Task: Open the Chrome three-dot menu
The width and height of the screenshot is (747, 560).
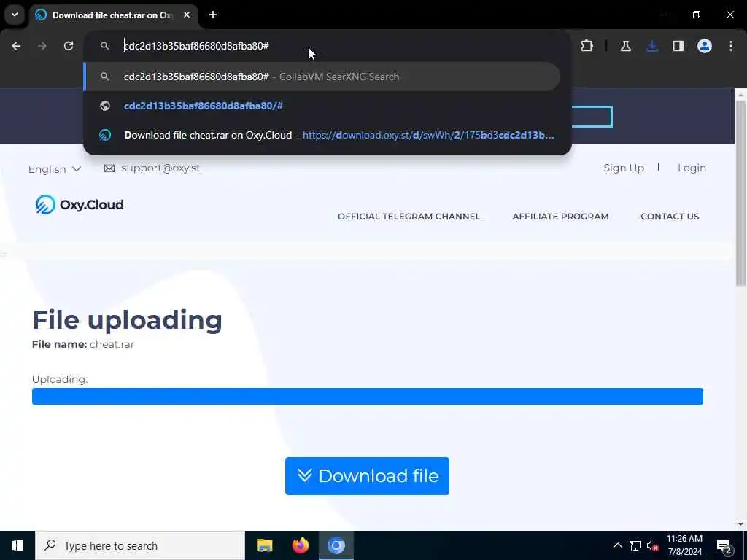Action: tap(731, 46)
